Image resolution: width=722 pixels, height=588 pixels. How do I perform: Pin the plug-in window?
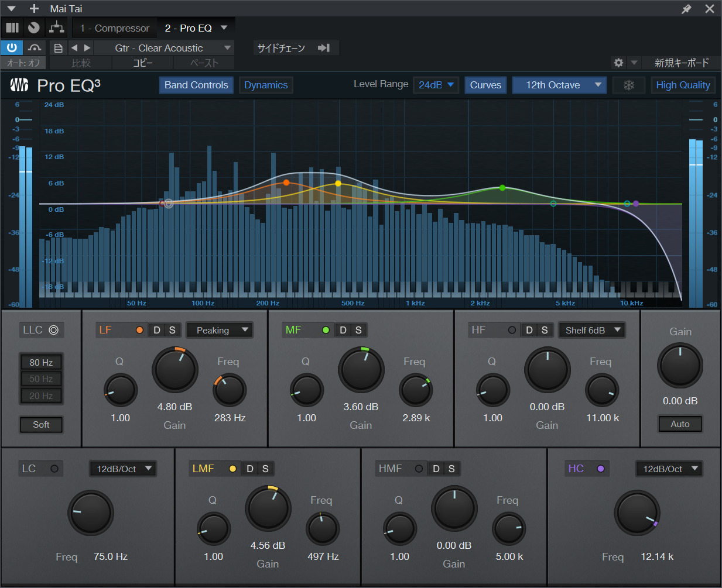686,9
